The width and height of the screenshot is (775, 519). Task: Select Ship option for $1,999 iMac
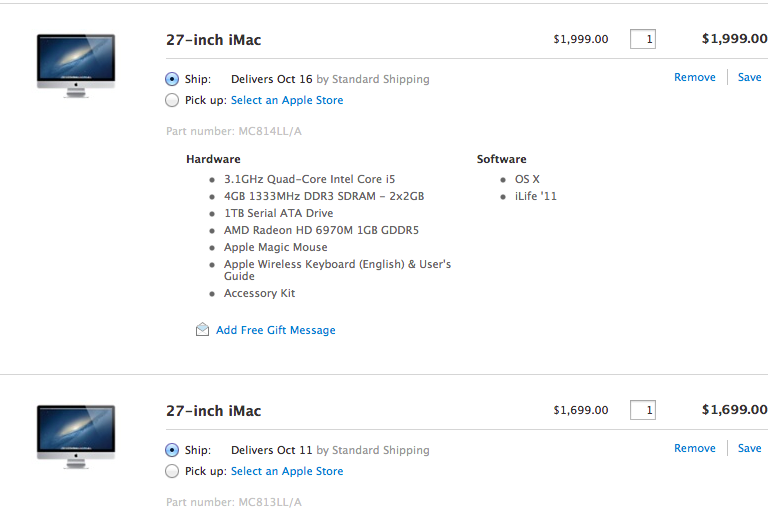point(172,79)
